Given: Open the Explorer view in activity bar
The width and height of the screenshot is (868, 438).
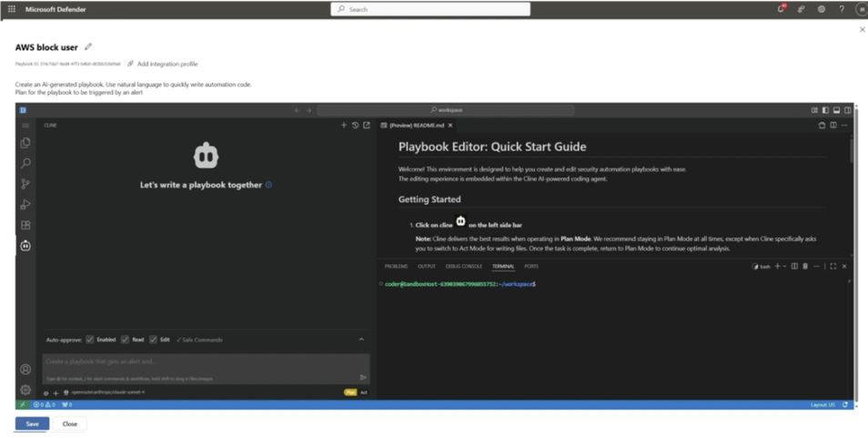Looking at the screenshot, I should 25,143.
